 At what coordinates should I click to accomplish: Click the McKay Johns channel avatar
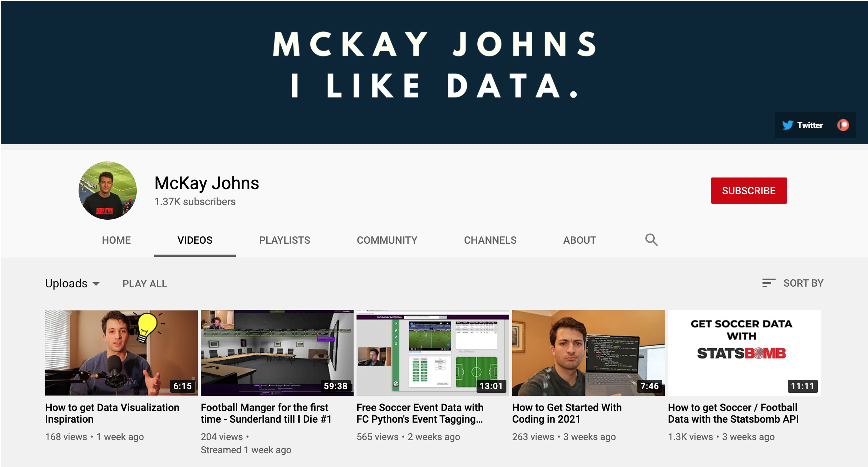click(108, 191)
